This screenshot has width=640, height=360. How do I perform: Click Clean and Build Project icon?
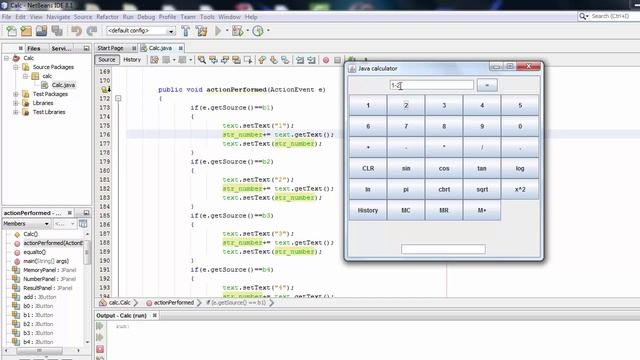[x=201, y=31]
